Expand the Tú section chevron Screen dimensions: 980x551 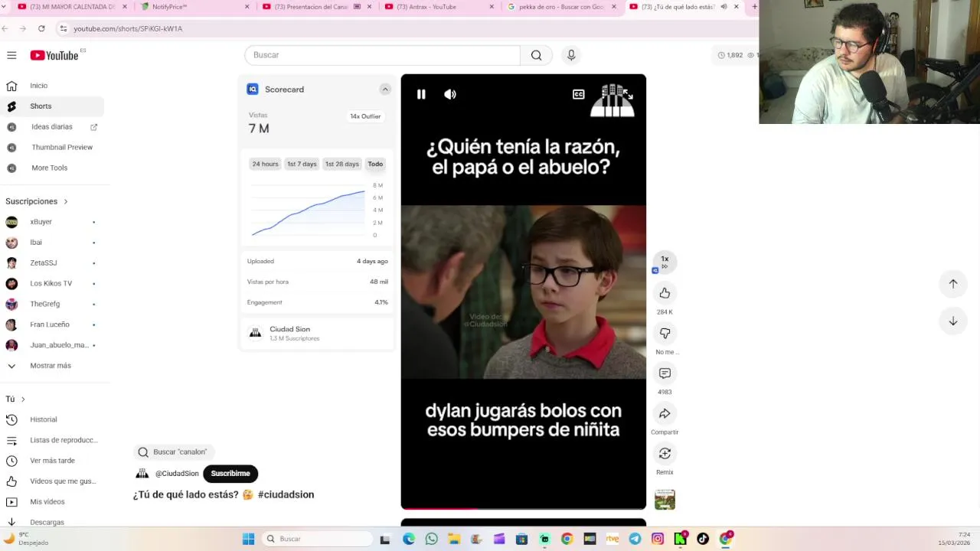point(23,399)
